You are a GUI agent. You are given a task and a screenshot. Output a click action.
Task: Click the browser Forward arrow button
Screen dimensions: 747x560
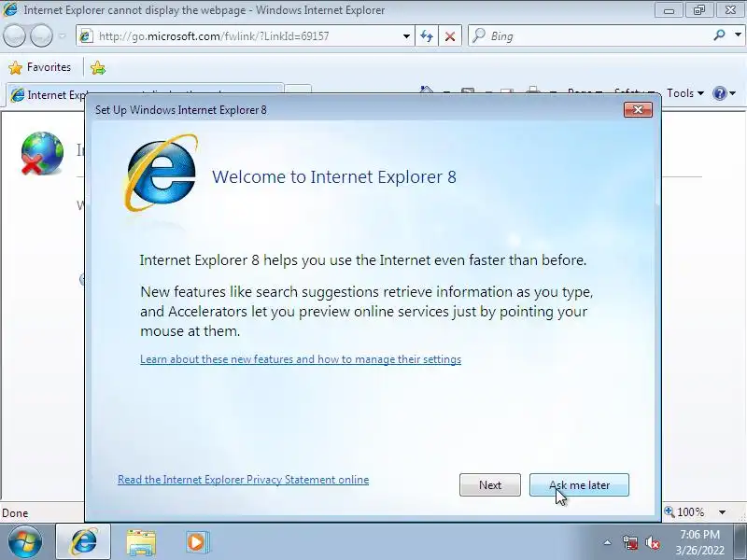tap(42, 36)
